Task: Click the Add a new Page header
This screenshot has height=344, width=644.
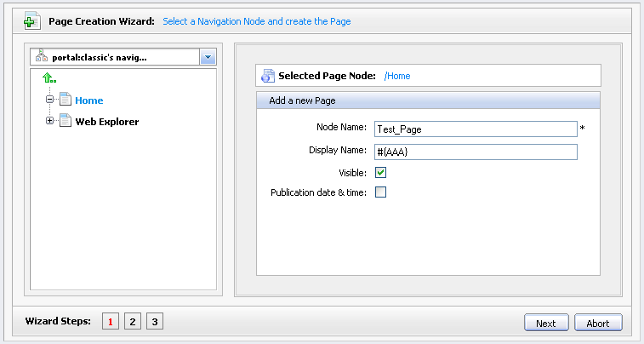Action: [428, 100]
